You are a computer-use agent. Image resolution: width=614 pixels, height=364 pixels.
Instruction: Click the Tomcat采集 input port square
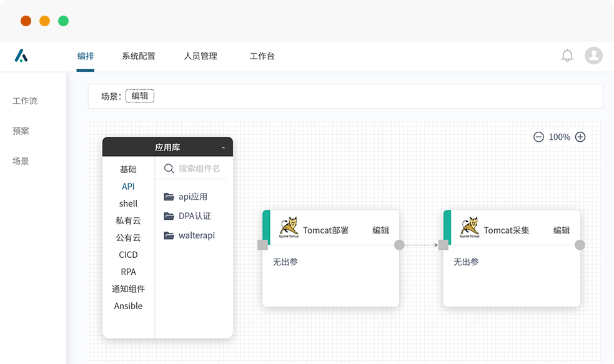click(x=443, y=245)
